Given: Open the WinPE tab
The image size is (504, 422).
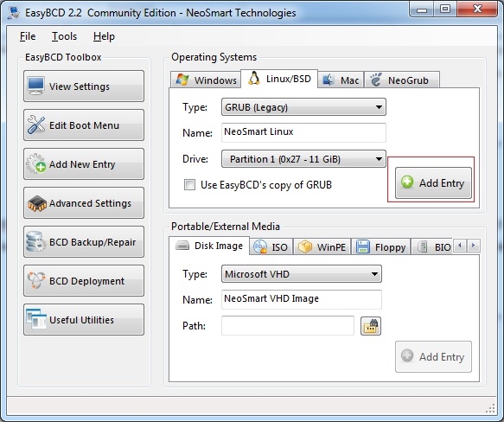Looking at the screenshot, I should [322, 247].
